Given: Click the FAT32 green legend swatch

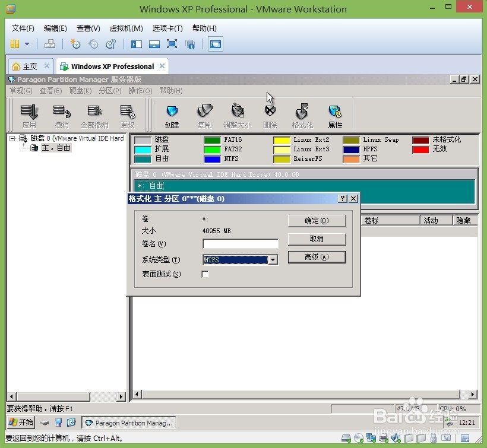Looking at the screenshot, I should click(212, 150).
